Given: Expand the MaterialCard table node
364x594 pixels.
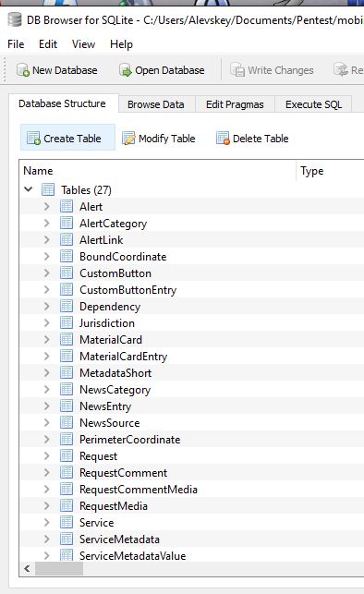Looking at the screenshot, I should [x=46, y=339].
